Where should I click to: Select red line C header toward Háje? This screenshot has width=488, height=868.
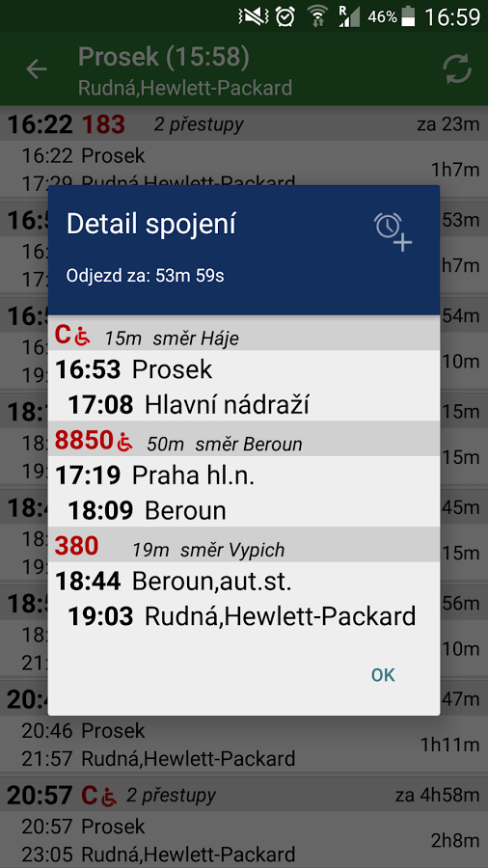[244, 336]
